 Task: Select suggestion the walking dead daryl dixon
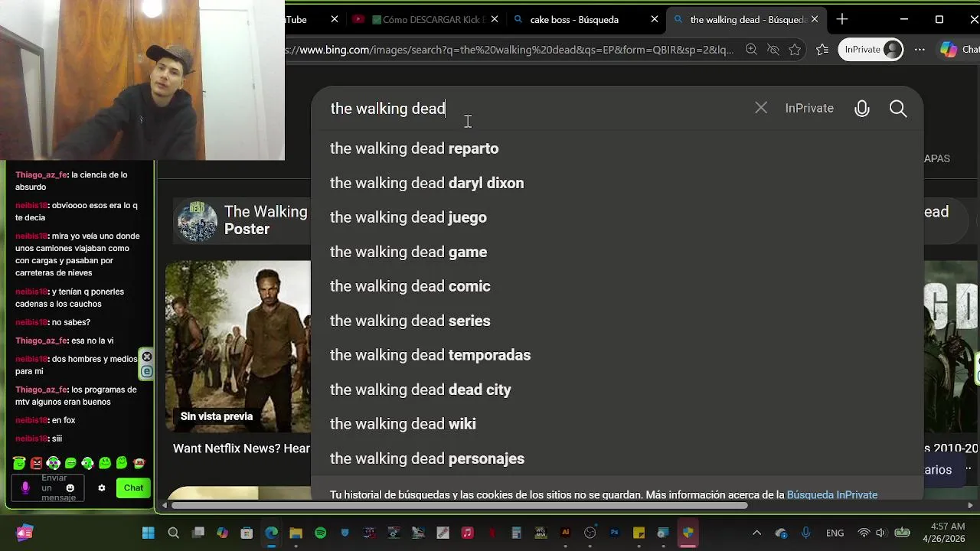coord(617,183)
